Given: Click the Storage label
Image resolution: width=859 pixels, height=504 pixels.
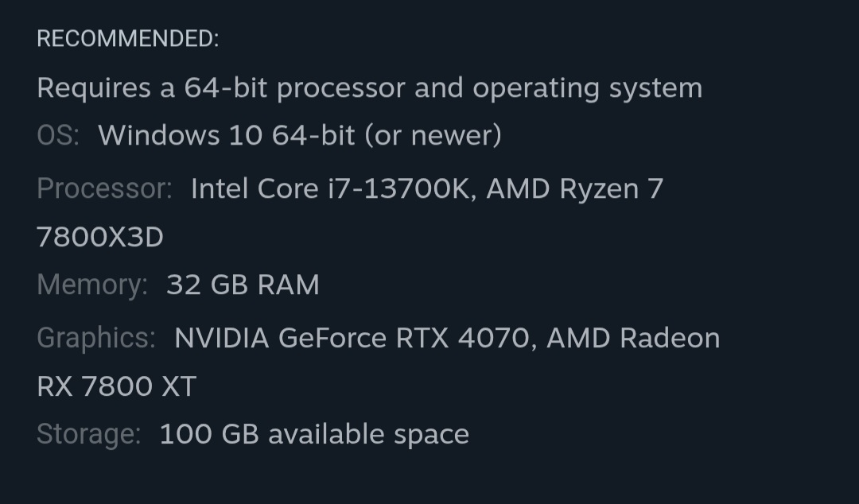Looking at the screenshot, I should pos(88,434).
